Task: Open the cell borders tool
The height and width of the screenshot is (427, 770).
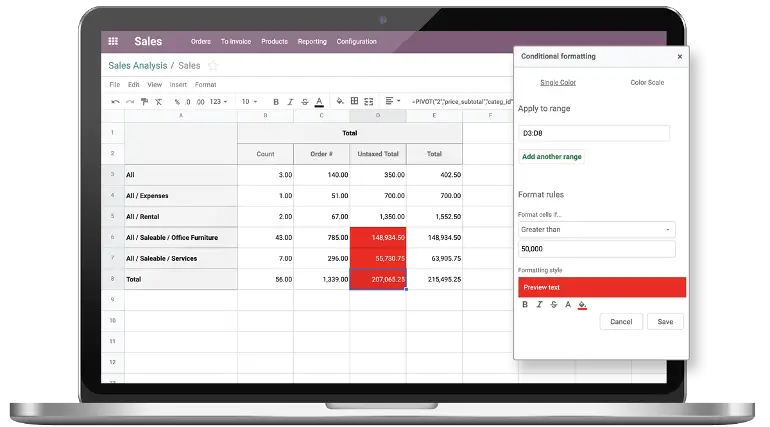Action: pos(355,101)
